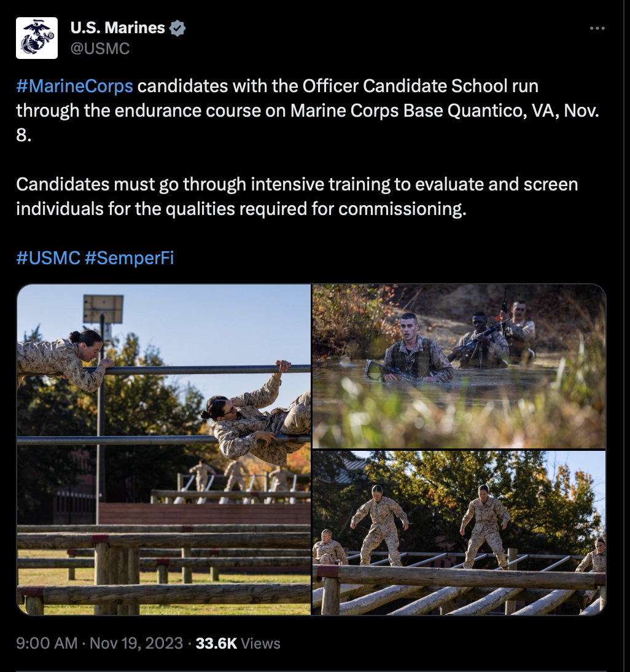This screenshot has width=630, height=672.
Task: View the photo of candidates wading in water
Action: click(459, 366)
